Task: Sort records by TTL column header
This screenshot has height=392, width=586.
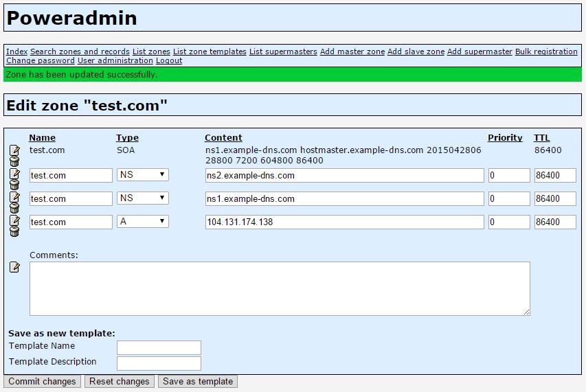Action: [541, 138]
